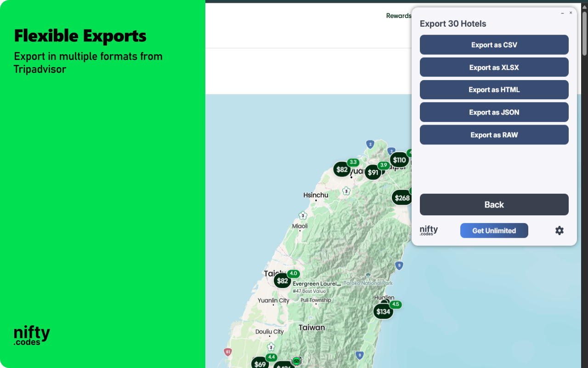Click the 4.5 rating badge on the map

[x=396, y=304]
